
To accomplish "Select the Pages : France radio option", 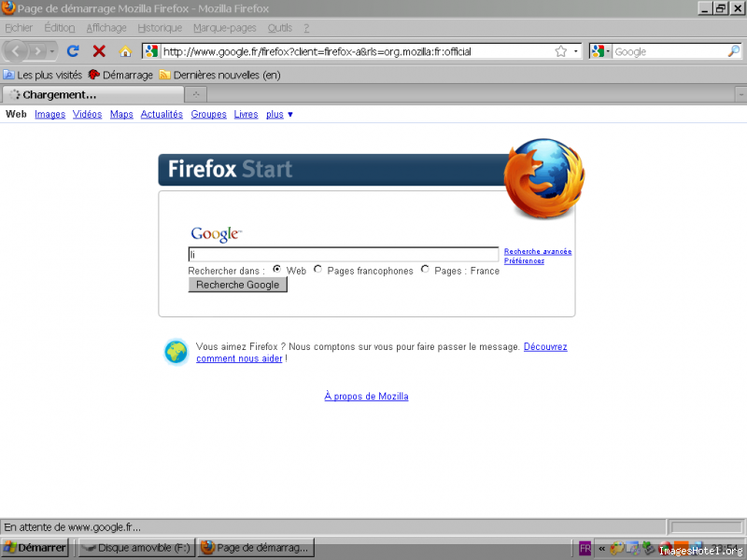I will (426, 270).
